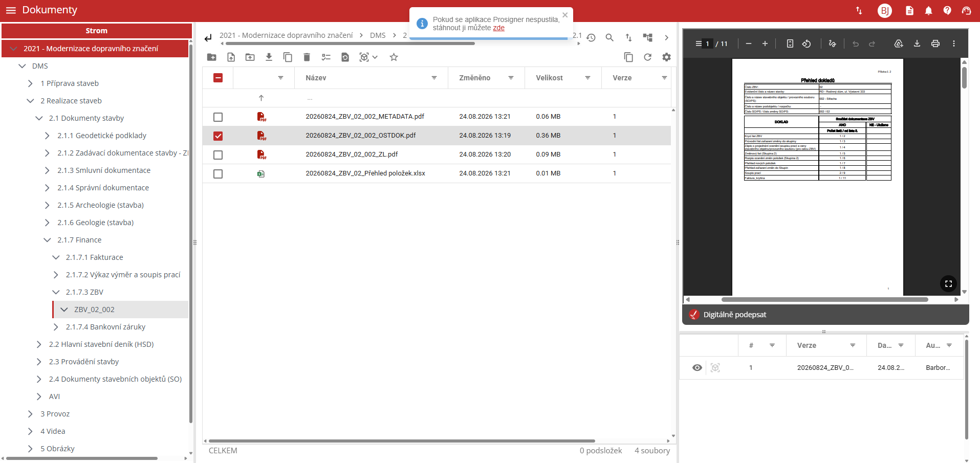
Task: Collapse the DMS tree node
Action: point(22,66)
